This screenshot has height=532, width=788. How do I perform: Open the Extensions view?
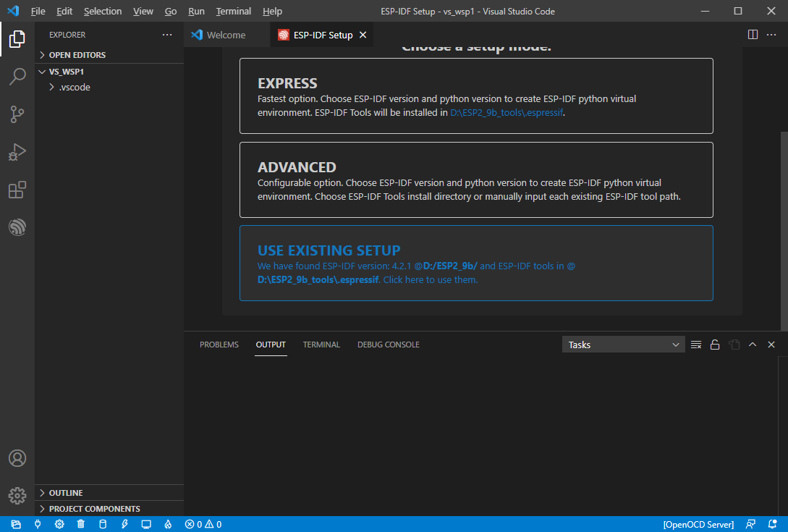click(17, 190)
